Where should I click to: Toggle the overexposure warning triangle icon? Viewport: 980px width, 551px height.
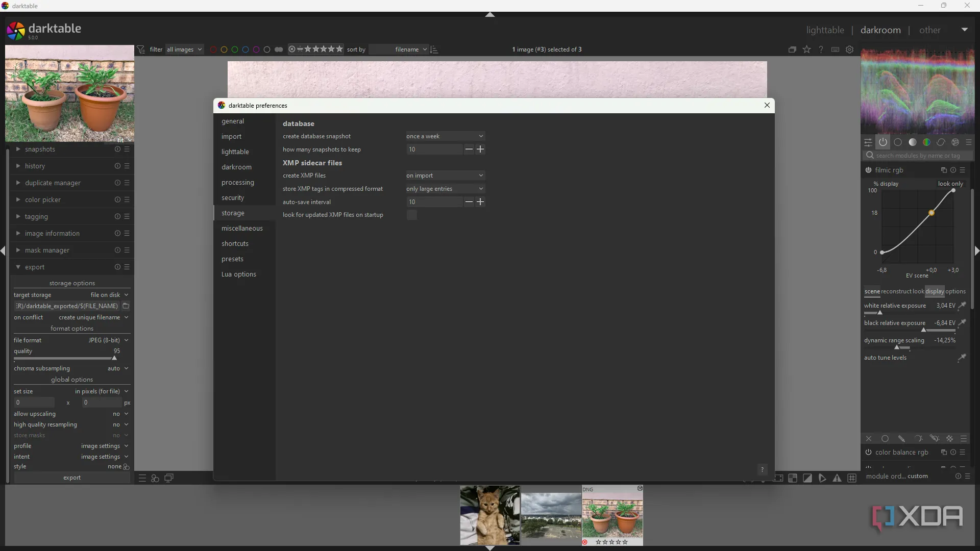[837, 478]
